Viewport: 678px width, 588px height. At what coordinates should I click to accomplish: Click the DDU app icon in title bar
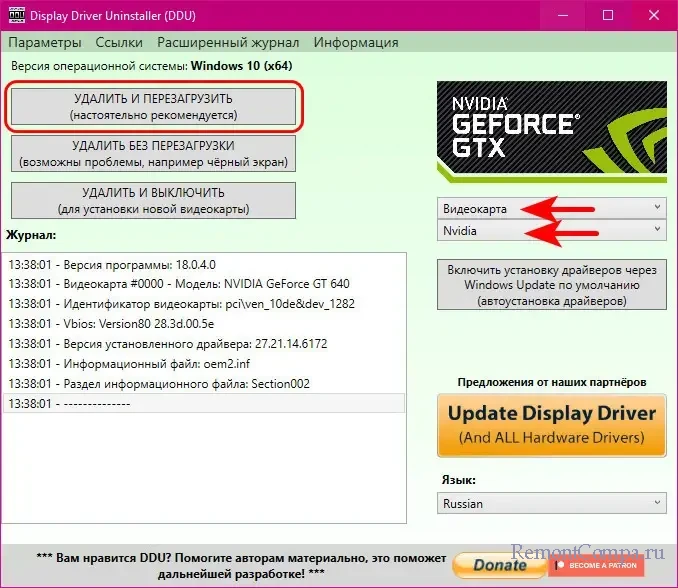click(x=16, y=16)
